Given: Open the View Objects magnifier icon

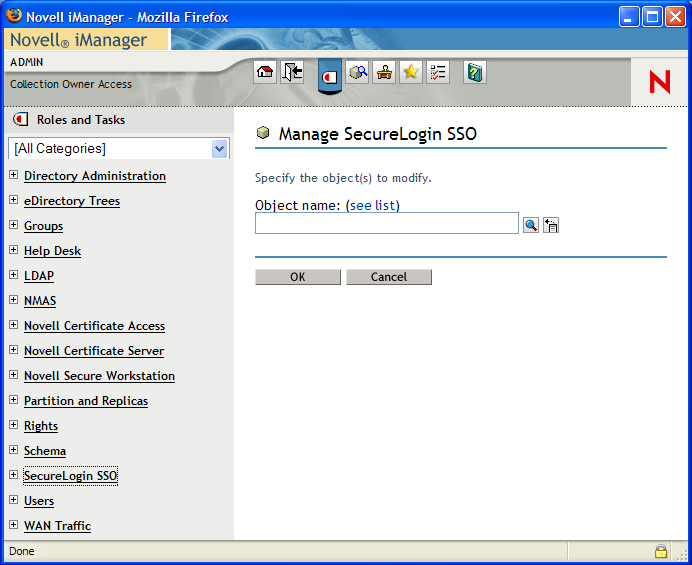Looking at the screenshot, I should click(x=357, y=72).
